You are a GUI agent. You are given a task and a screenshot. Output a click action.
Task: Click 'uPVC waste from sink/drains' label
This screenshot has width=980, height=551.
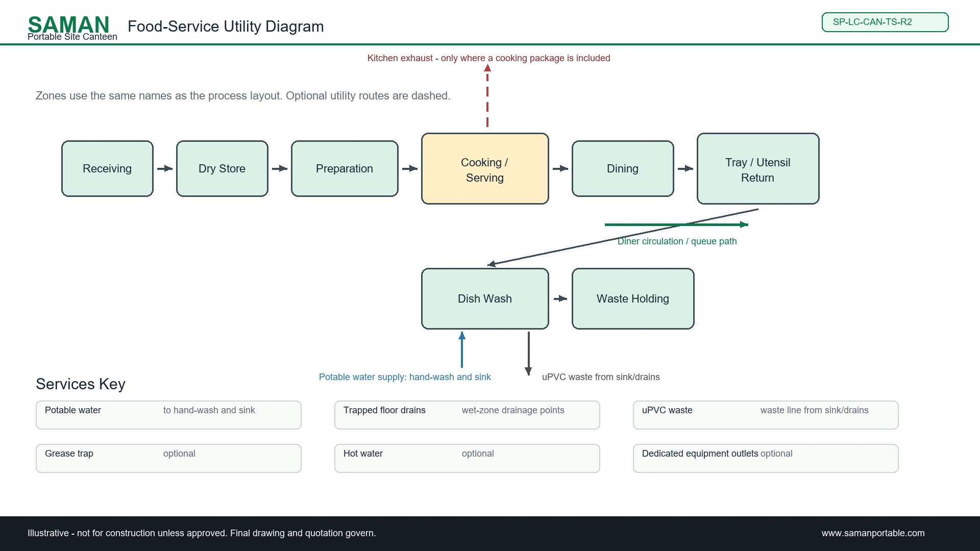click(x=601, y=377)
